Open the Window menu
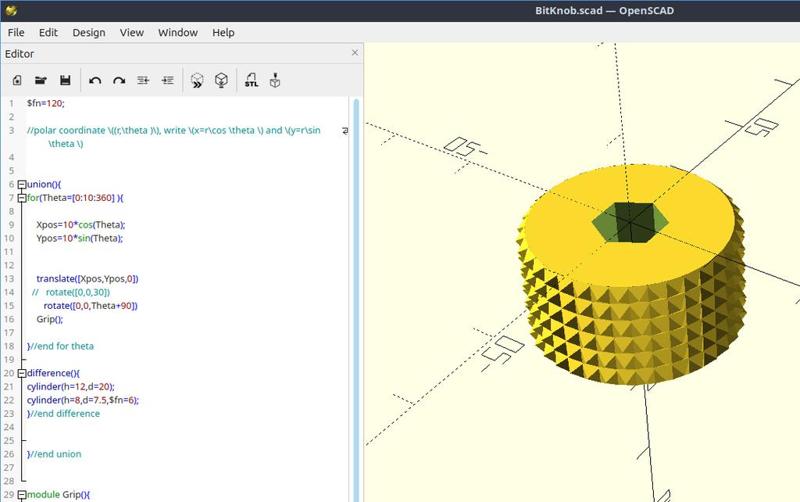Screen dimensions: 800x502 pyautogui.click(x=177, y=32)
